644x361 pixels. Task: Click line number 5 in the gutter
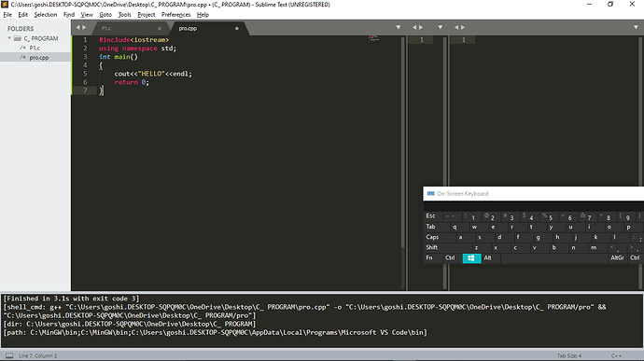85,74
